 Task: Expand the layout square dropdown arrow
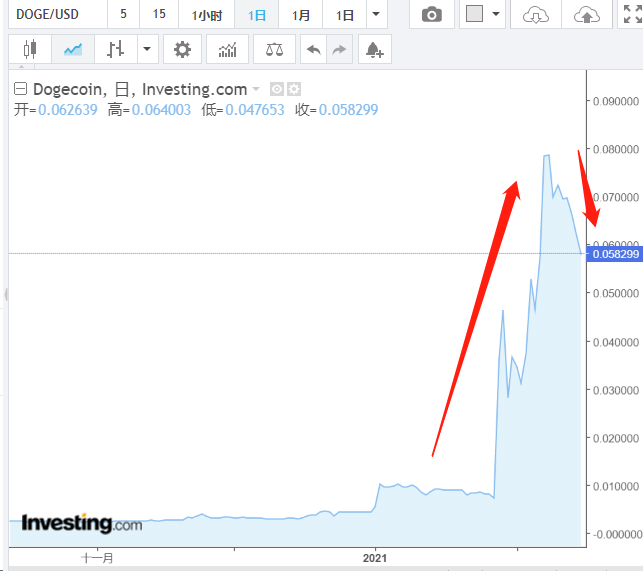[496, 15]
